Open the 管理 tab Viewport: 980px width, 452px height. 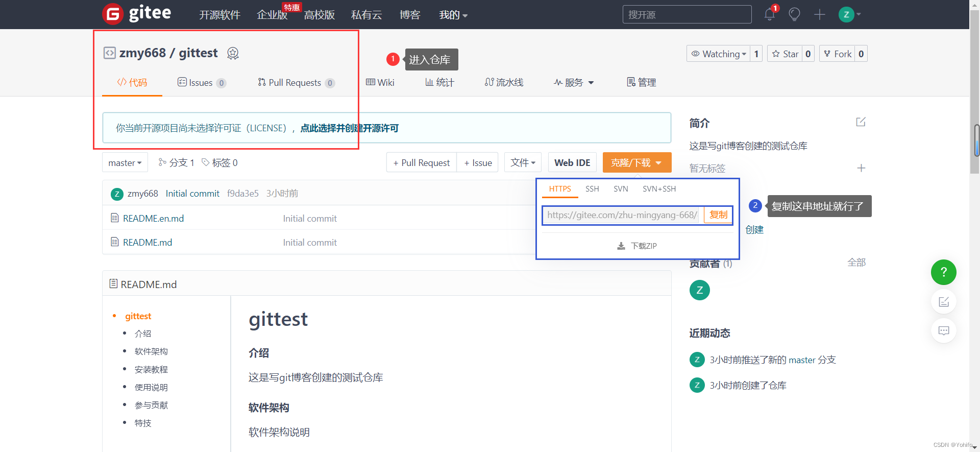point(641,82)
